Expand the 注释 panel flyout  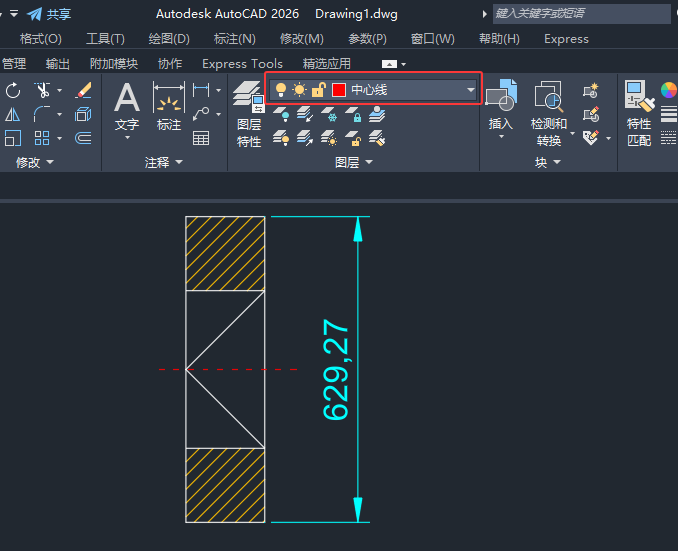(163, 162)
